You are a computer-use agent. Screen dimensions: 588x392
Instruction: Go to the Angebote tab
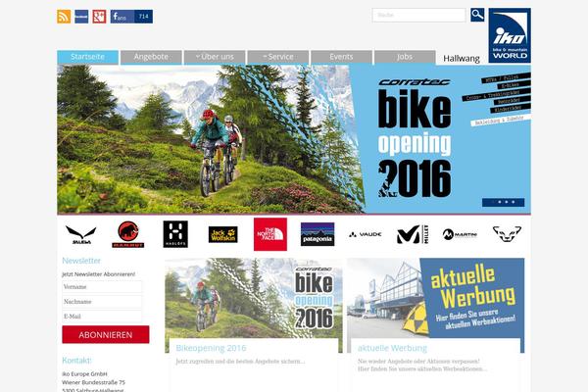coord(151,57)
